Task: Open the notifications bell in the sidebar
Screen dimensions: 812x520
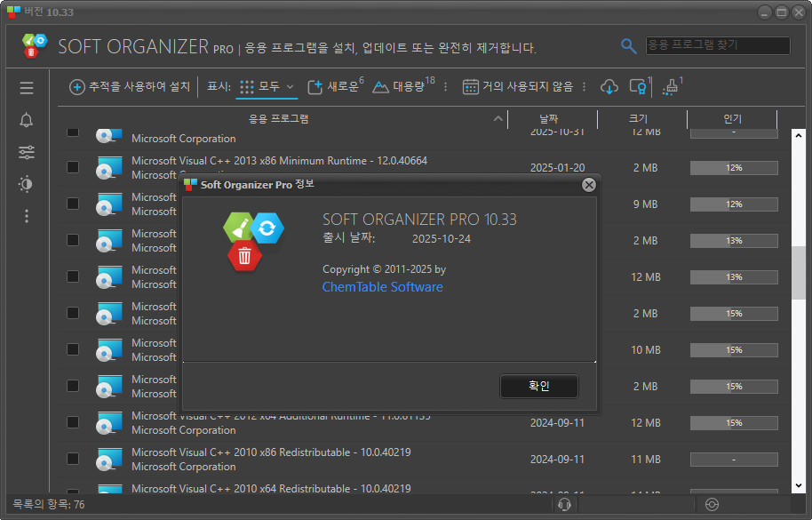Action: coord(27,120)
